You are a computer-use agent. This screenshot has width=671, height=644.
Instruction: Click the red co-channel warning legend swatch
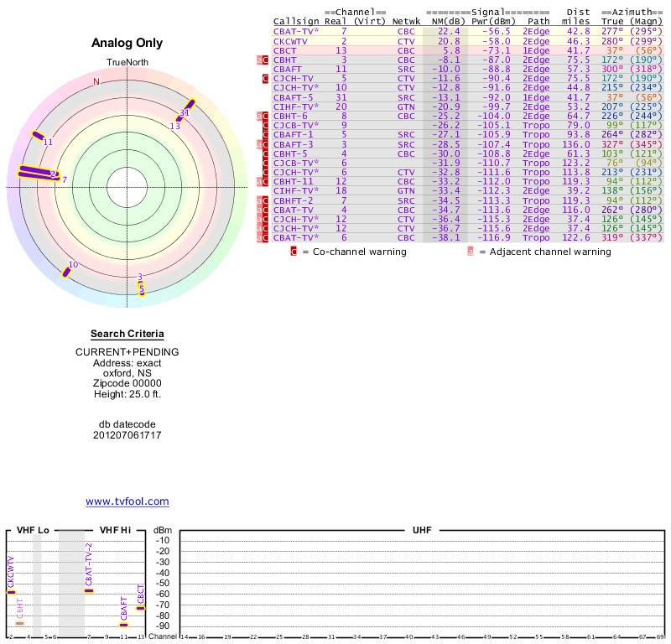pyautogui.click(x=294, y=252)
